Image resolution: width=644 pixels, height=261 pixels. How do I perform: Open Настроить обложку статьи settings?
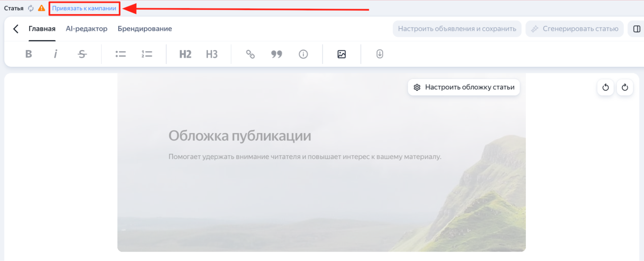click(464, 87)
